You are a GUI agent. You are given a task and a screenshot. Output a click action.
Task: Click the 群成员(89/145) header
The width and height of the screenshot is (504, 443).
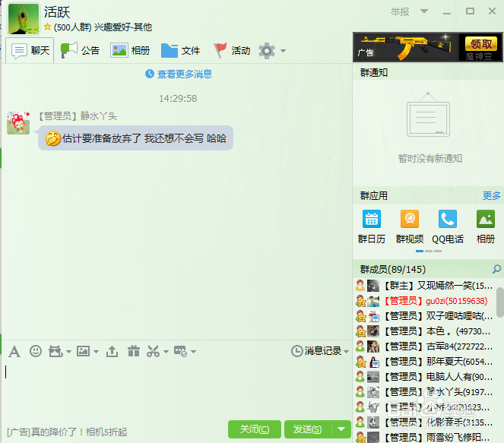pos(393,269)
